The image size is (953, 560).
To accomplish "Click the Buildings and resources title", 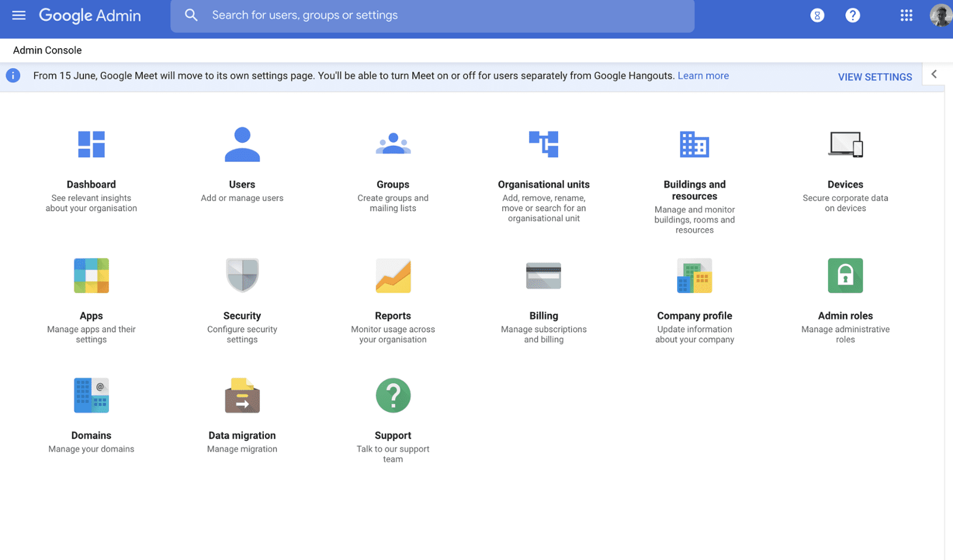I will click(694, 190).
